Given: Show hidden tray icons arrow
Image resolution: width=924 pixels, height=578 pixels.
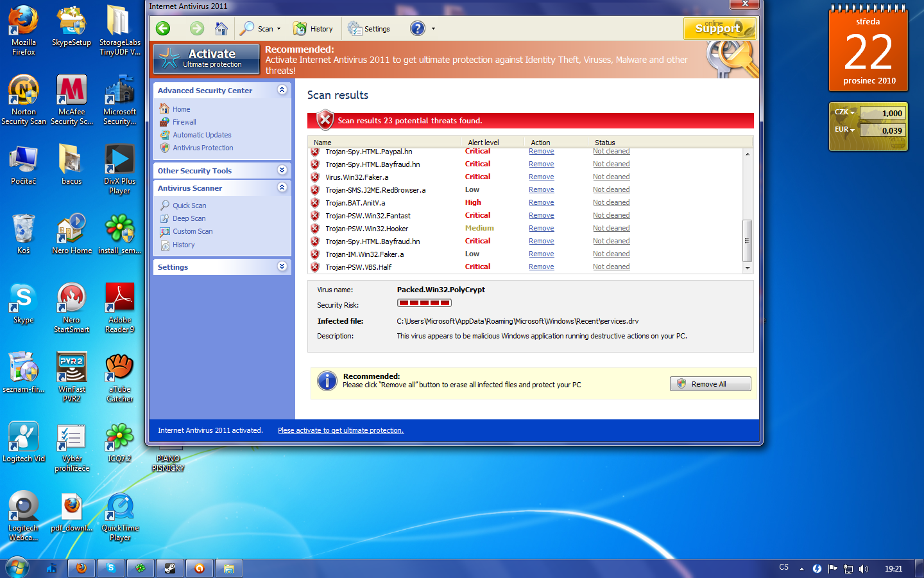Looking at the screenshot, I should [801, 568].
